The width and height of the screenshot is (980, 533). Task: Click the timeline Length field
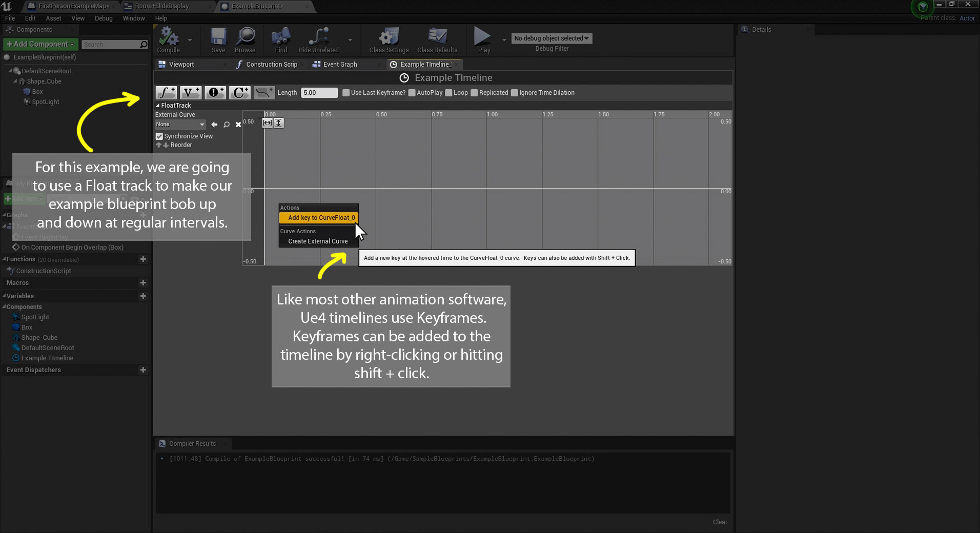point(319,93)
